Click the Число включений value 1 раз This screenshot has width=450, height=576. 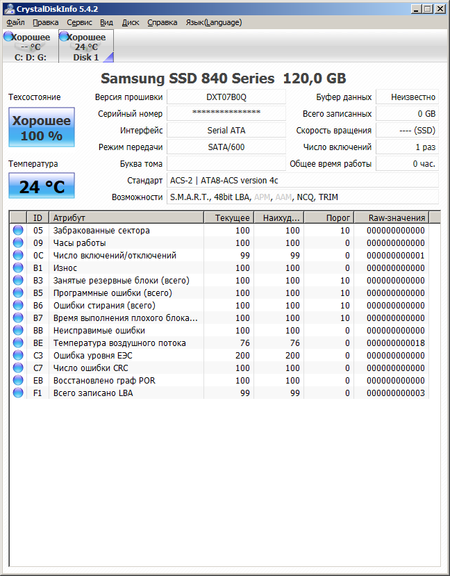(407, 147)
